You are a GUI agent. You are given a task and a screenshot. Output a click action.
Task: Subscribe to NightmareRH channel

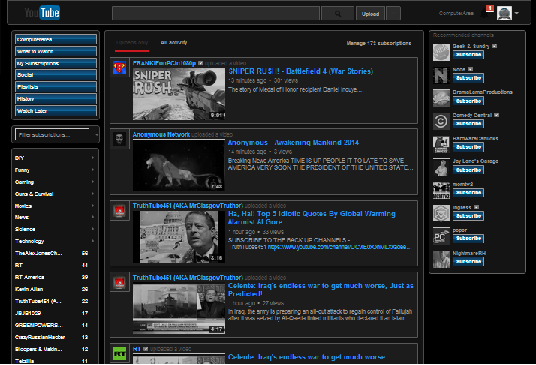coord(468,261)
